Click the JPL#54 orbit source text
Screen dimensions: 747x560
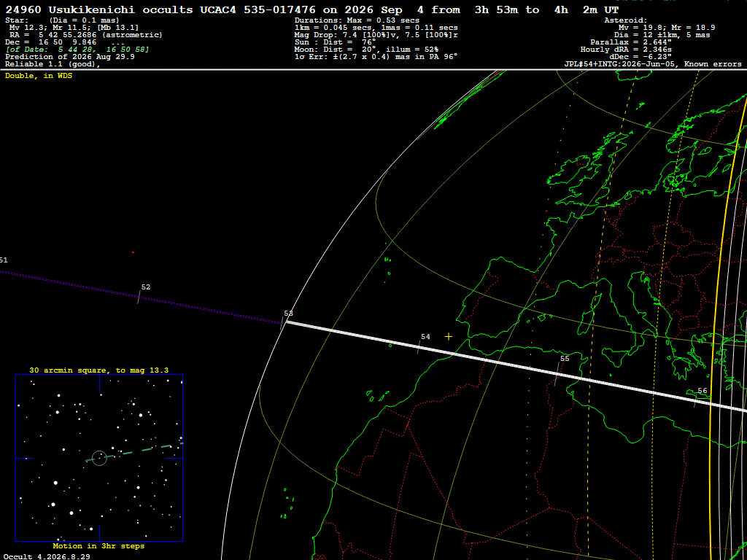coord(653,64)
